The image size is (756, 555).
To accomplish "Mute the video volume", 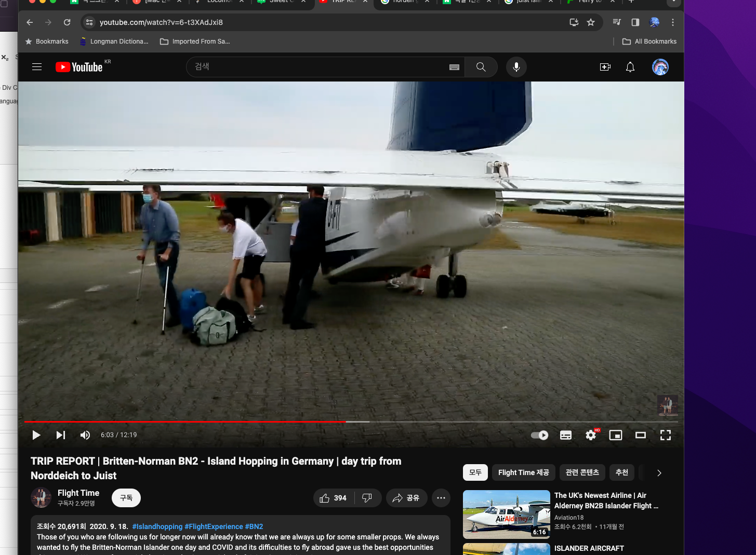I will point(85,435).
